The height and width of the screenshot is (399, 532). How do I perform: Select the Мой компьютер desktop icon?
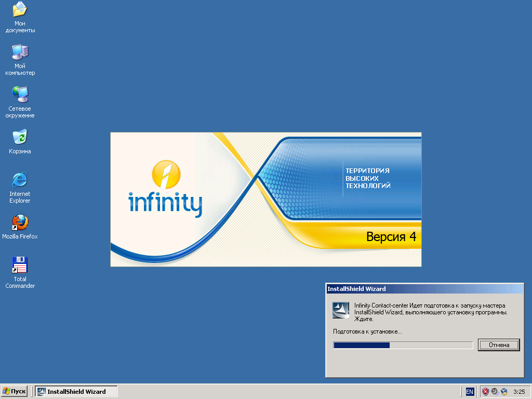[20, 60]
